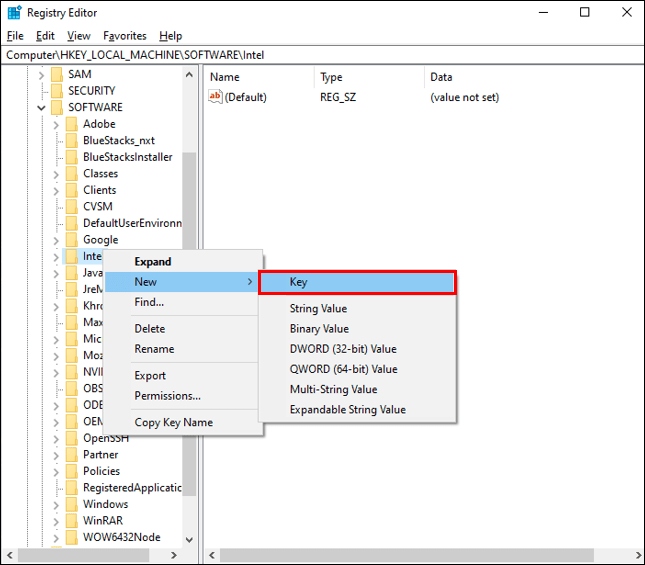645x565 pixels.
Task: Open the Favorites menu
Action: click(125, 36)
